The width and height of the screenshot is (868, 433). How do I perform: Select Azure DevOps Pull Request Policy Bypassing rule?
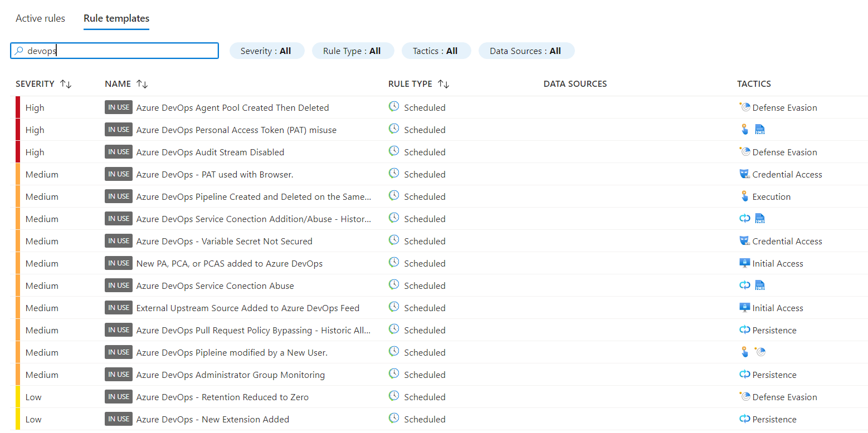tap(253, 330)
